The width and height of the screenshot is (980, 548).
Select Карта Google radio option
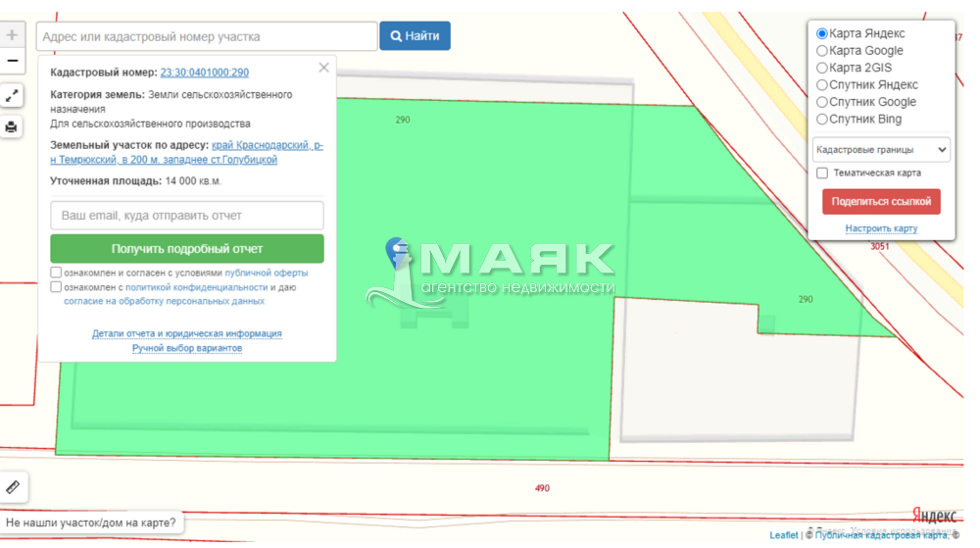(822, 51)
